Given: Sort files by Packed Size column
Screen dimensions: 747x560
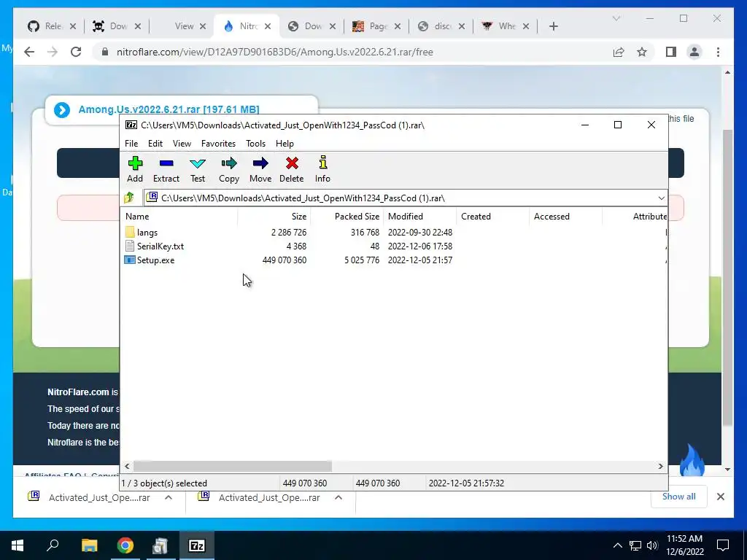Looking at the screenshot, I should coord(347,216).
